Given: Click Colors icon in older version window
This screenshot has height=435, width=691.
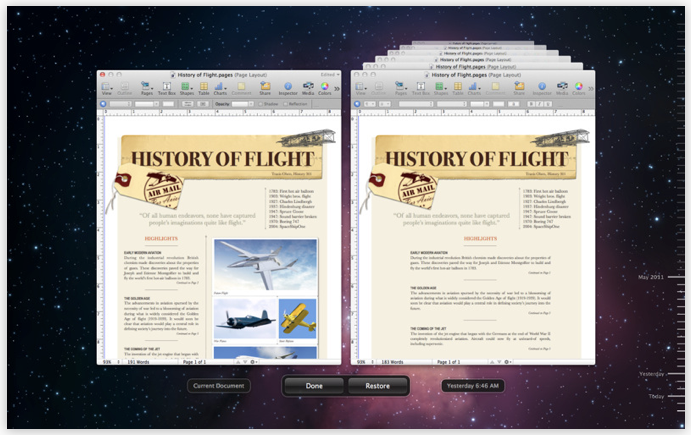Looking at the screenshot, I should click(x=579, y=88).
